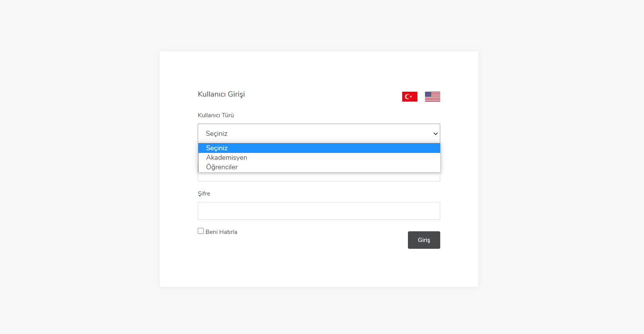The width and height of the screenshot is (644, 334).
Task: Click the Beni Hatırla label text
Action: pyautogui.click(x=221, y=232)
